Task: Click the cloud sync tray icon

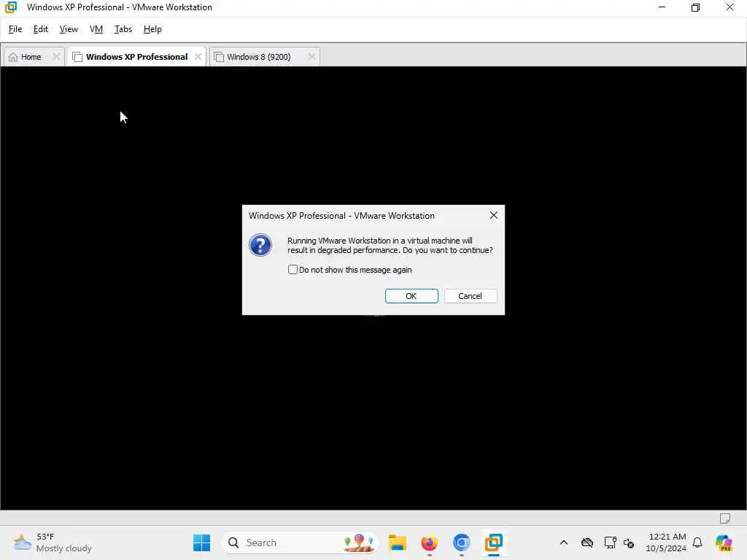Action: point(587,542)
